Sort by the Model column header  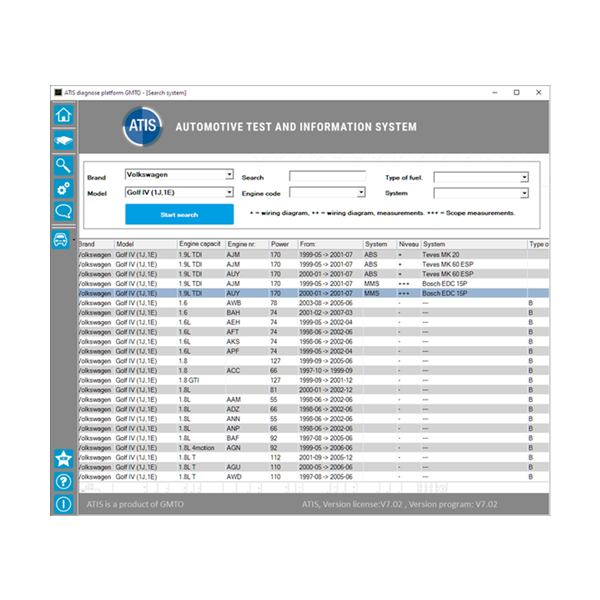(145, 244)
